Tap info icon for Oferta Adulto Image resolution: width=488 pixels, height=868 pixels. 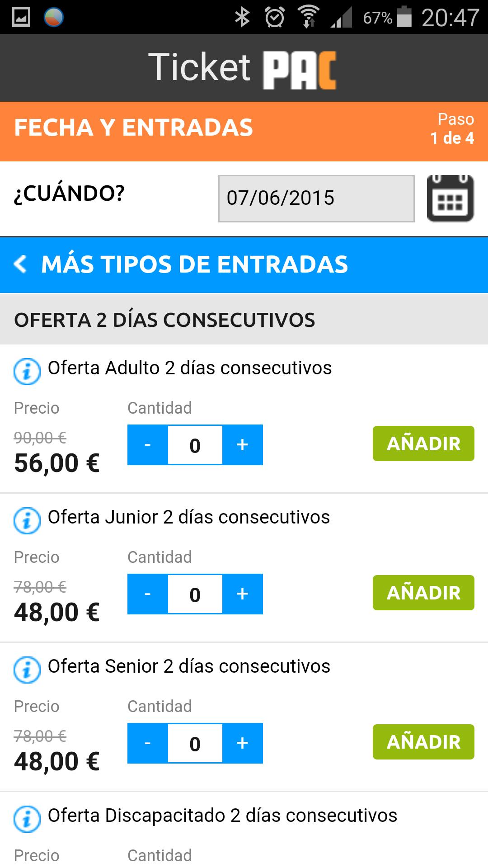[27, 372]
